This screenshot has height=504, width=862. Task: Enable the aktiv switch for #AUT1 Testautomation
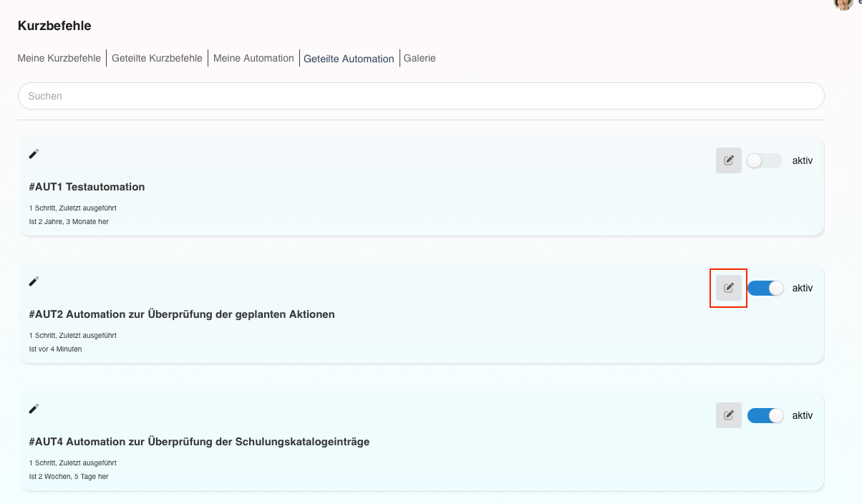point(765,161)
